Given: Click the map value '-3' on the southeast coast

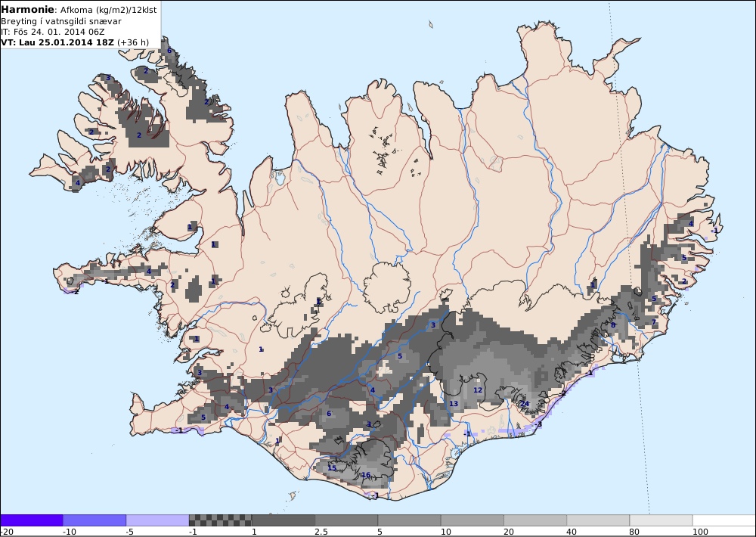Looking at the screenshot, I should (x=538, y=424).
